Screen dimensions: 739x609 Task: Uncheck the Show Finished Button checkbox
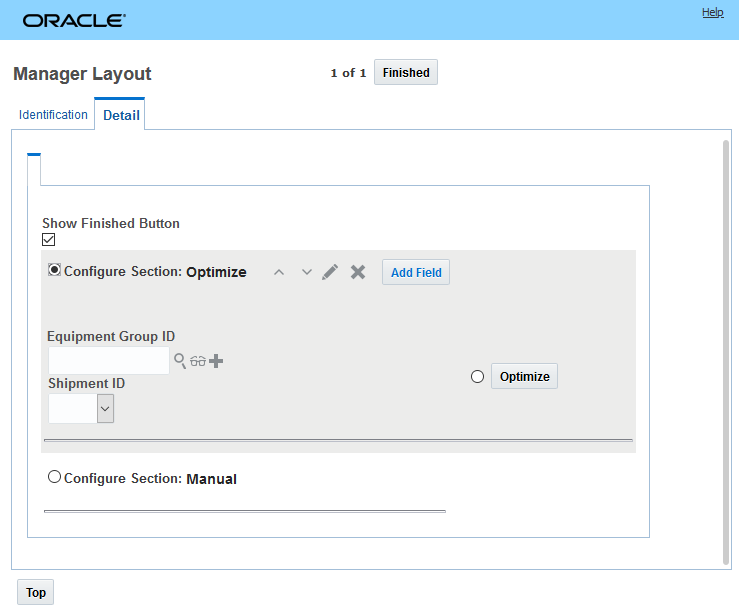(49, 240)
